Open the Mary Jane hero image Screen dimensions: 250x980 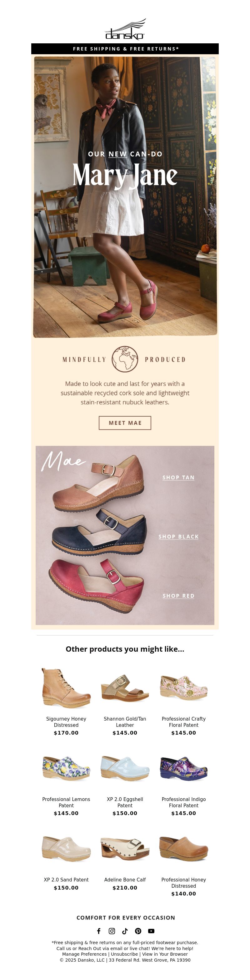(125, 196)
